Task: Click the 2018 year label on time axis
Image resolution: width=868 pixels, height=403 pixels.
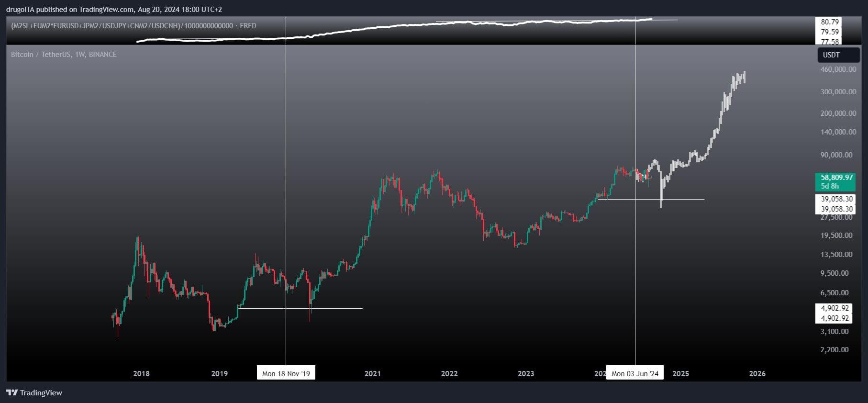Action: click(x=141, y=374)
